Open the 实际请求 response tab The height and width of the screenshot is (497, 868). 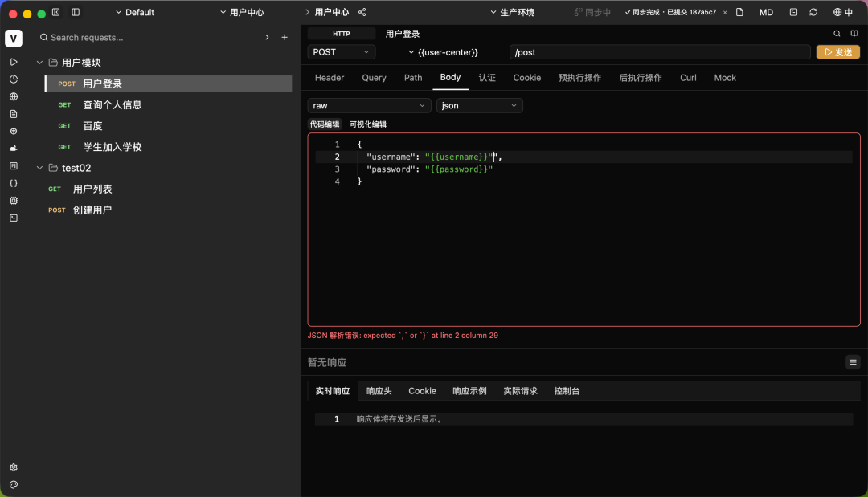520,391
